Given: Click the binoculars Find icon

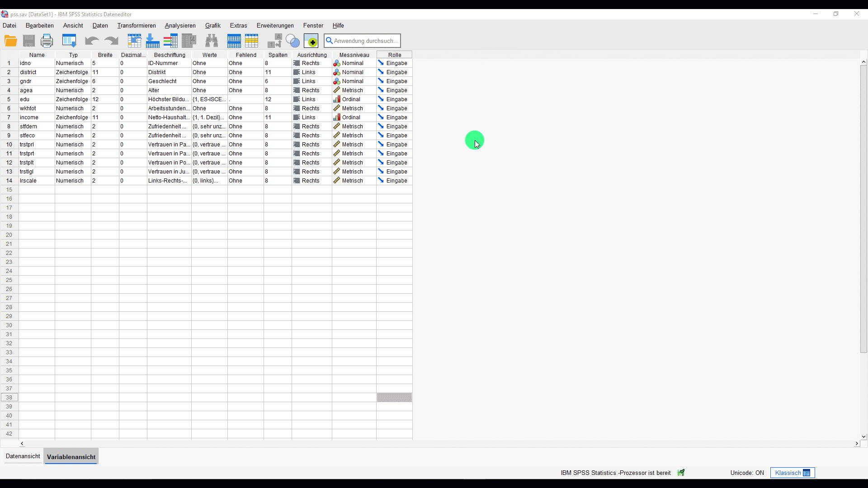Looking at the screenshot, I should [212, 41].
